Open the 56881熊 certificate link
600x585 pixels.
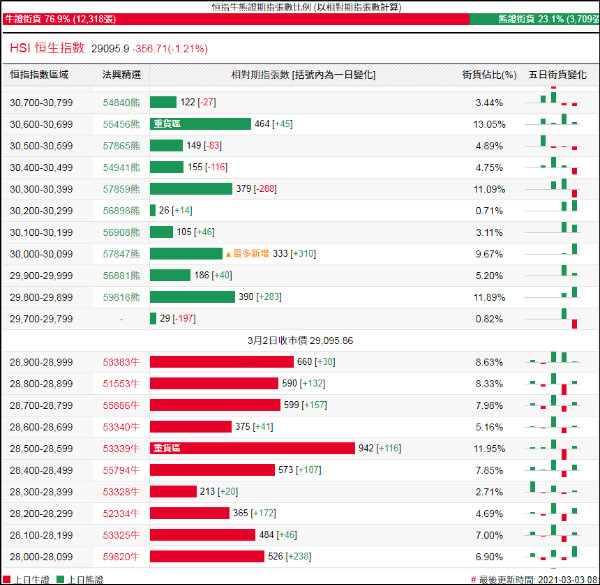121,275
